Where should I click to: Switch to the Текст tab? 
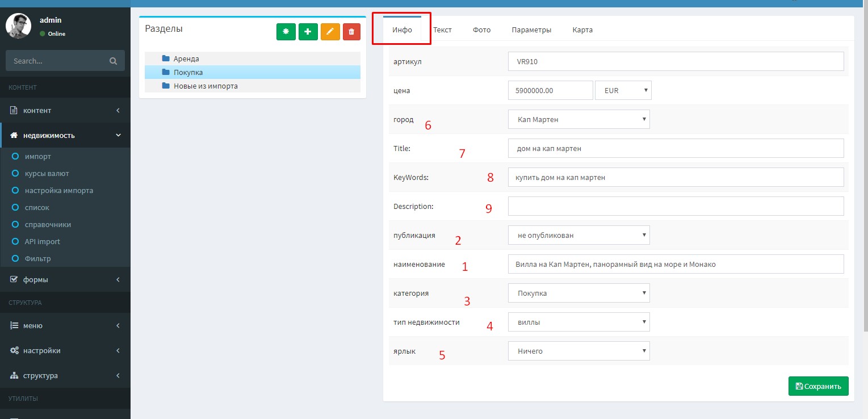[x=442, y=30]
